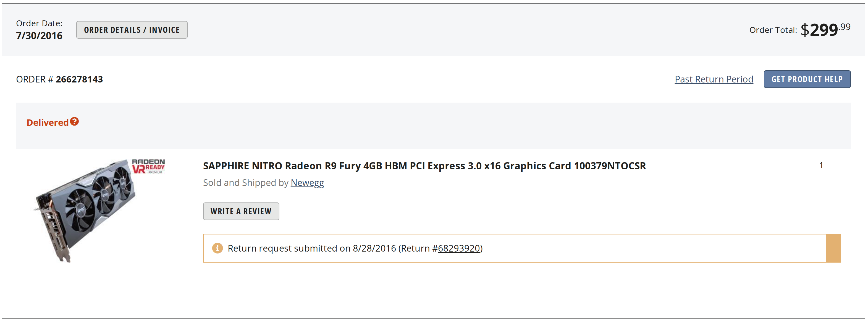Click the Delivered help question mark icon

(74, 121)
